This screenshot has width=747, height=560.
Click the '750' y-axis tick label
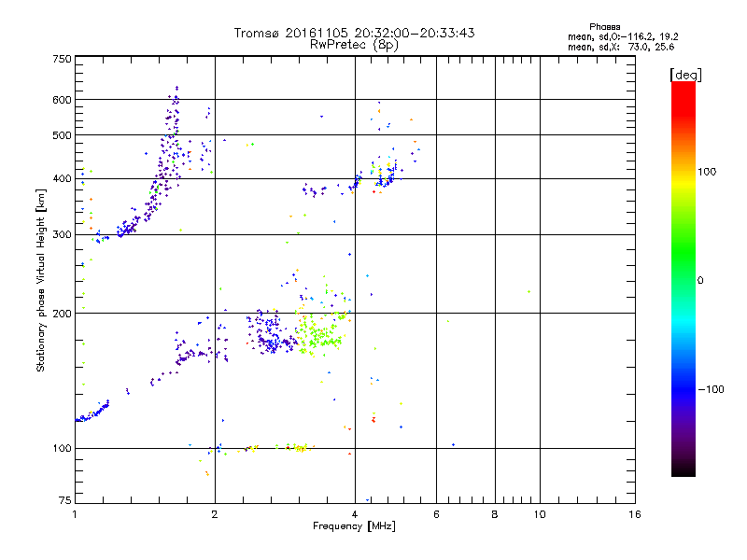62,59
